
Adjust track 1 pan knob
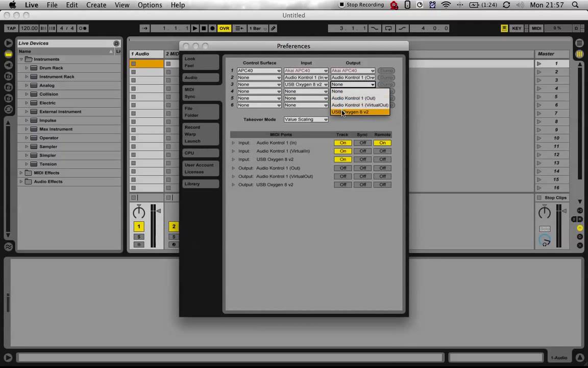pos(139,212)
